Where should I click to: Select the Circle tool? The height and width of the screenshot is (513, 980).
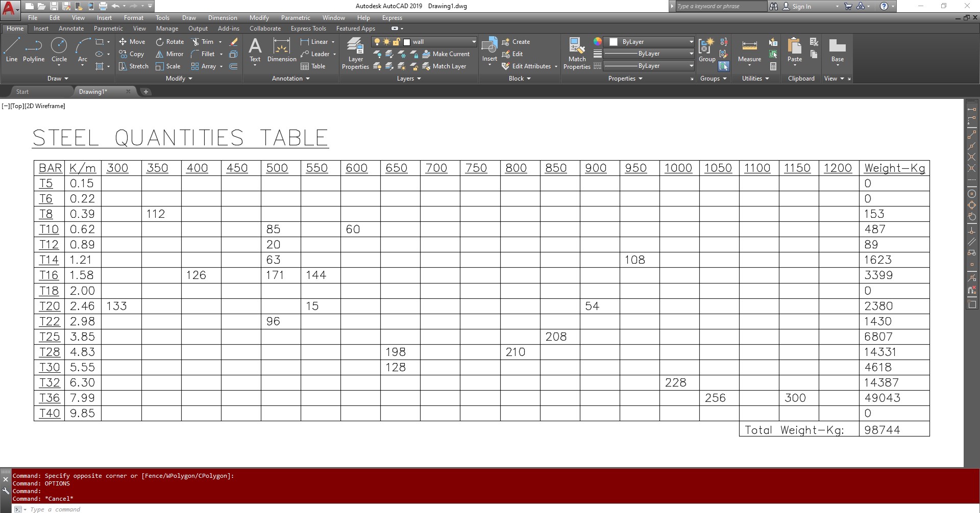coord(59,50)
